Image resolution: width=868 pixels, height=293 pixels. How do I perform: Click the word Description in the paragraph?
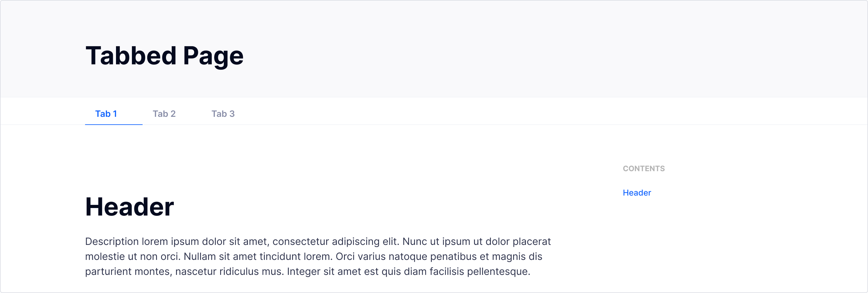pyautogui.click(x=111, y=241)
